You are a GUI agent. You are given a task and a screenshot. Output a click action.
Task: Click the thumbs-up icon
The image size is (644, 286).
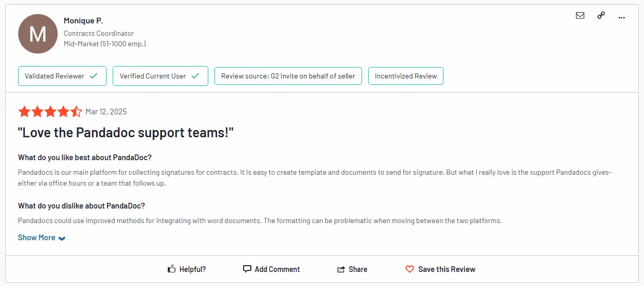point(171,269)
